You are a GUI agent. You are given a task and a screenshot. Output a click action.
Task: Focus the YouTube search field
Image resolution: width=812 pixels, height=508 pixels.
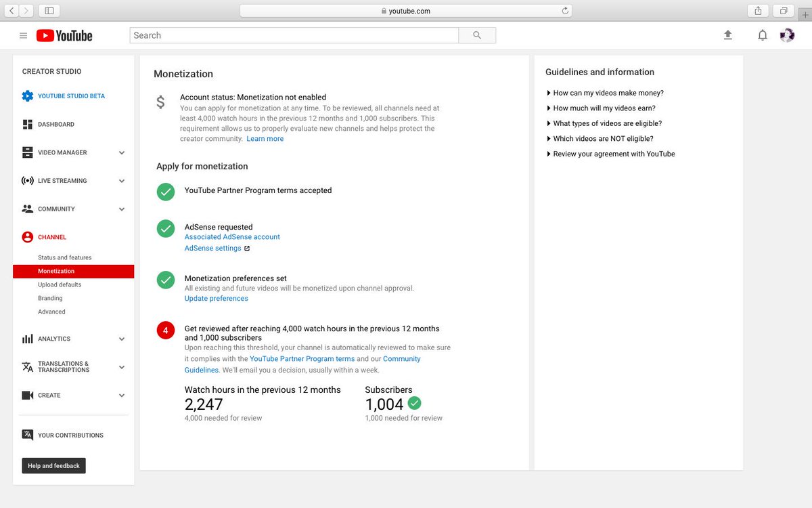point(294,35)
